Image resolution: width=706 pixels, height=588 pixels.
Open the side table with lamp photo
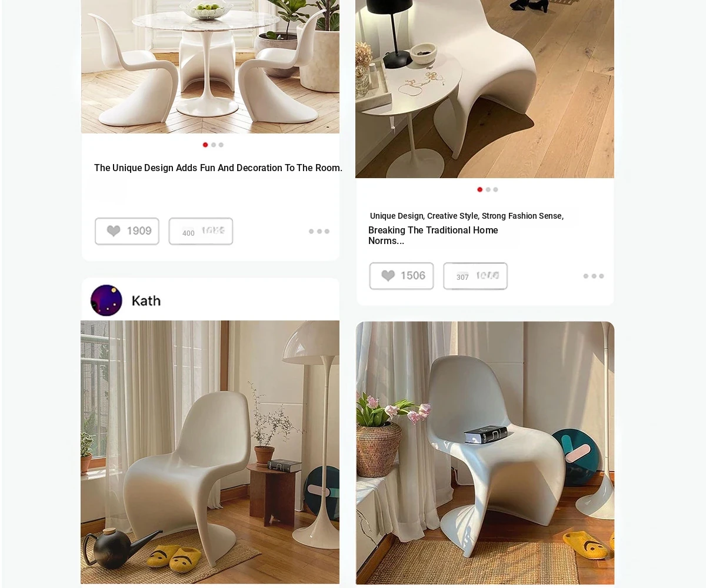coord(485,89)
